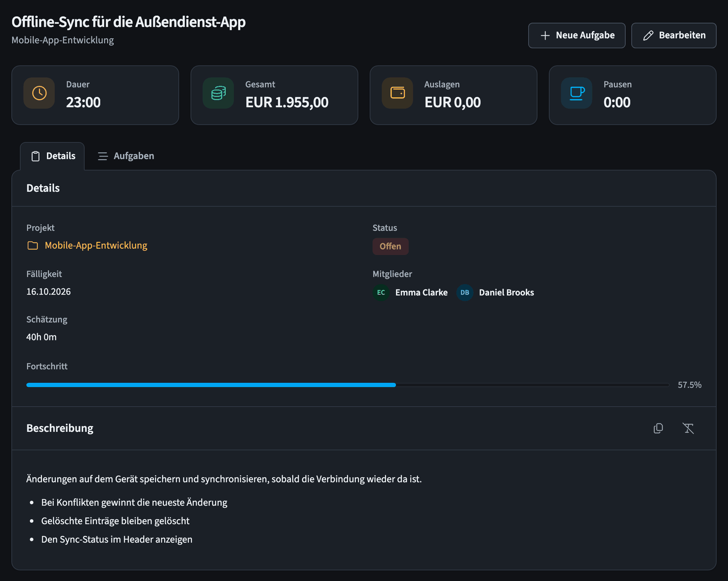Click the title Offline-Sync für die Außendienst-App

click(128, 22)
